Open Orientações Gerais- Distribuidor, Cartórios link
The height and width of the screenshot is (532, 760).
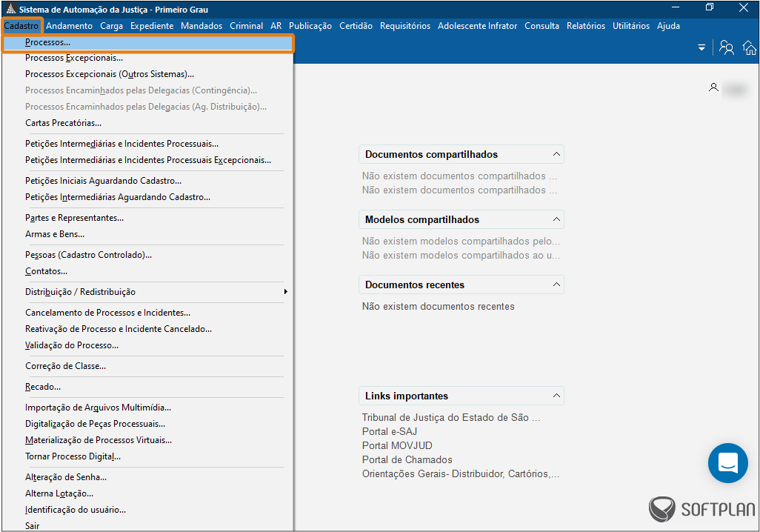tap(461, 473)
